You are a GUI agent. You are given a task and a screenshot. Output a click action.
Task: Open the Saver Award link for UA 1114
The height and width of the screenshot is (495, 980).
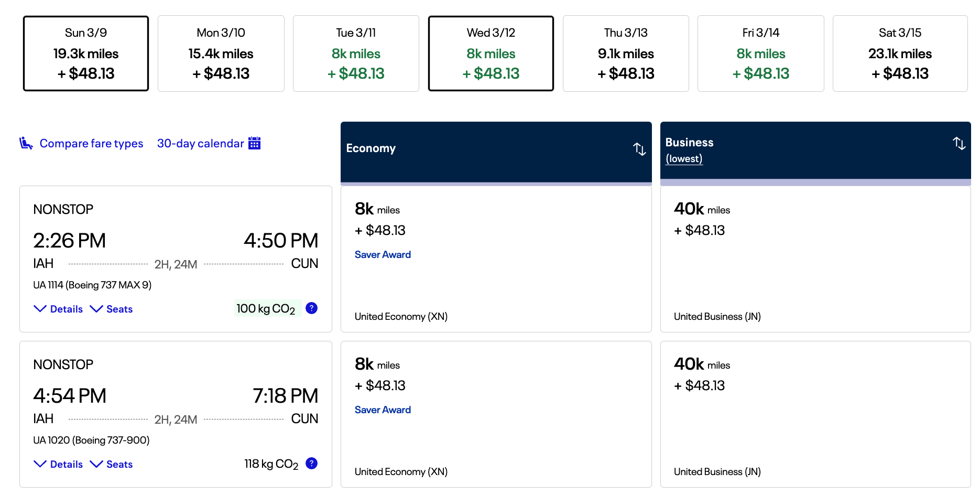[383, 255]
